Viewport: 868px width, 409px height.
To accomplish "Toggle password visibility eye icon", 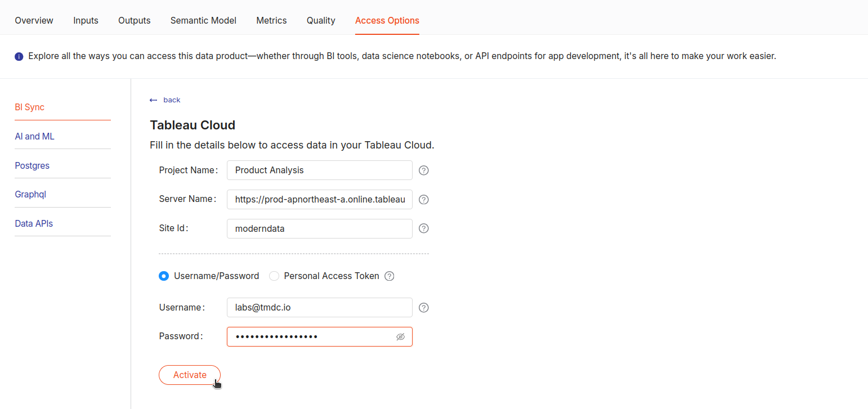I will (x=400, y=336).
